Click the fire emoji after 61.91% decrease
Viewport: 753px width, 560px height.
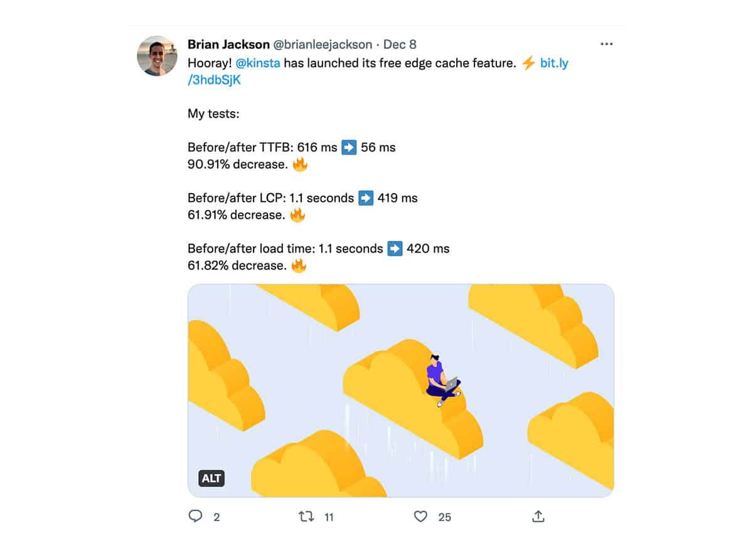299,214
